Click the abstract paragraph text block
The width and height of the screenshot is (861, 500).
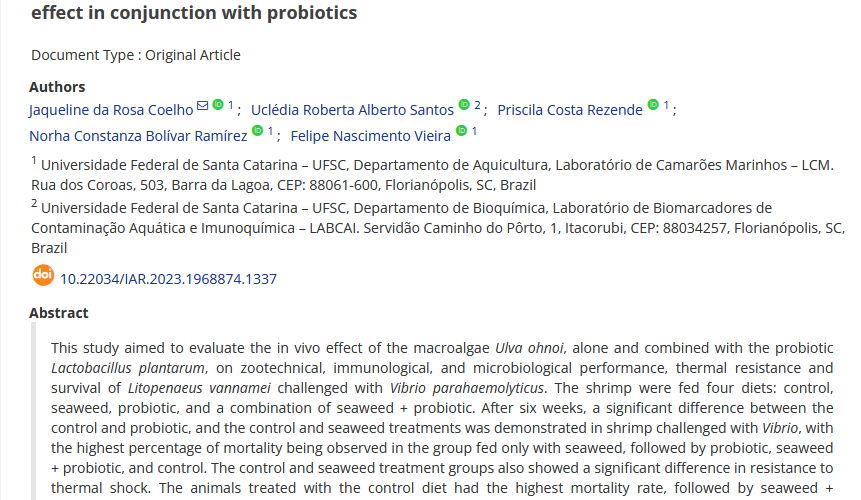click(x=441, y=417)
